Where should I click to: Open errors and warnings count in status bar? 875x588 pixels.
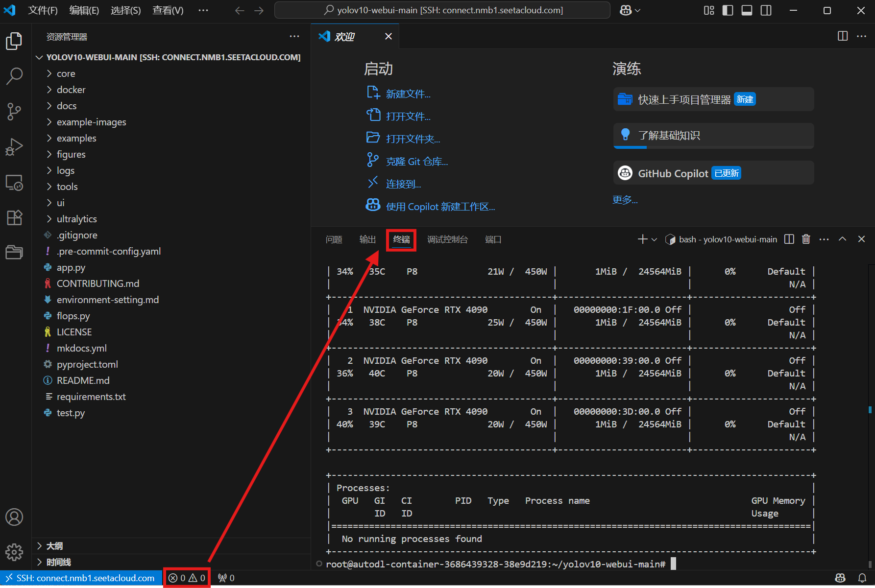pyautogui.click(x=187, y=578)
